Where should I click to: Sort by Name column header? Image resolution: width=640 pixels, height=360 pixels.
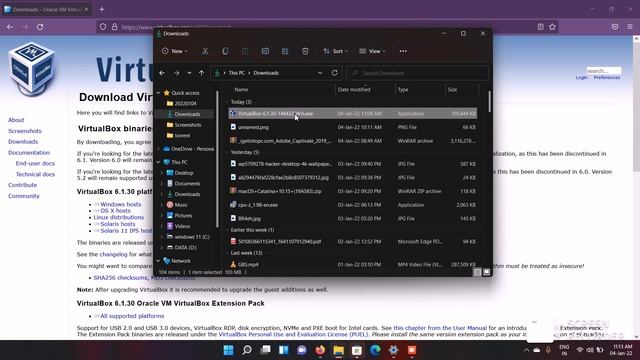point(241,90)
